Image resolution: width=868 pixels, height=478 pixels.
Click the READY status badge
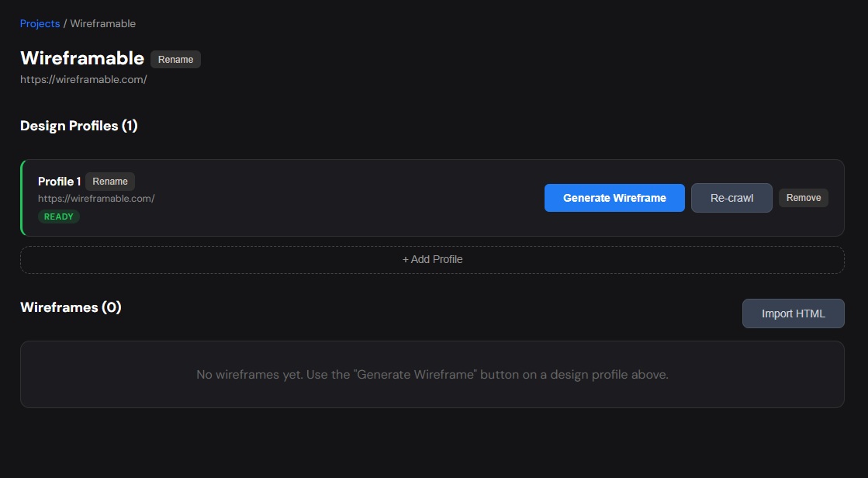click(59, 216)
